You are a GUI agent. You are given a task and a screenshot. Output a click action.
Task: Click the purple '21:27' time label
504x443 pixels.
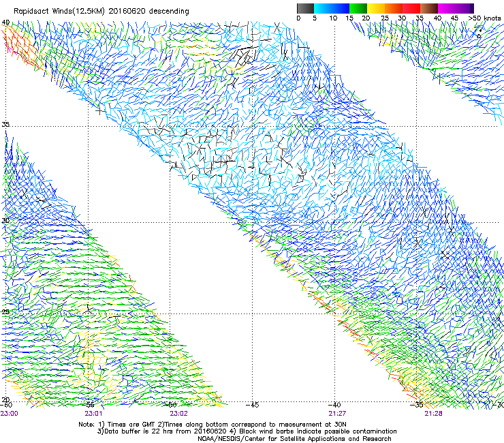(337, 414)
